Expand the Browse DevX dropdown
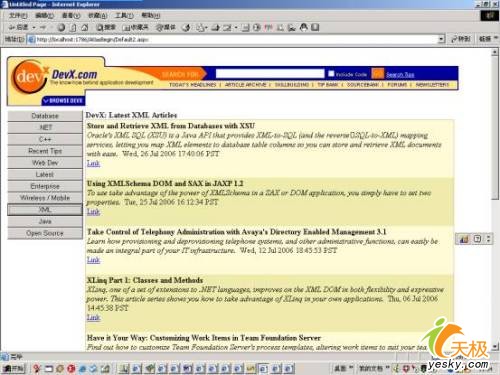This screenshot has width=500, height=375. pos(63,100)
